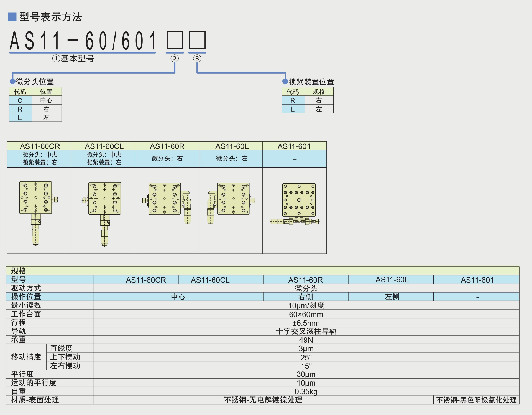532x415 pixels.
Task: Click the second empty code box
Action: coord(197,41)
